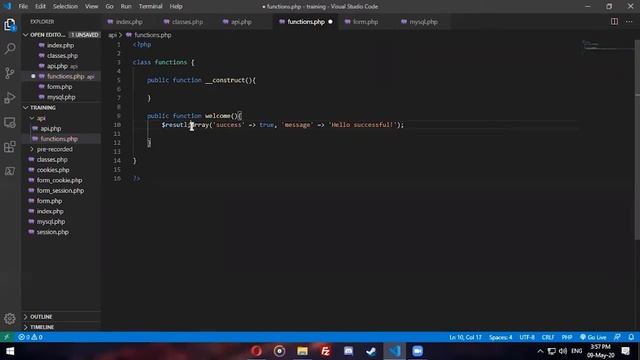This screenshot has height=360, width=640.
Task: Open form_cookie.php in explorer tree
Action: pos(60,180)
